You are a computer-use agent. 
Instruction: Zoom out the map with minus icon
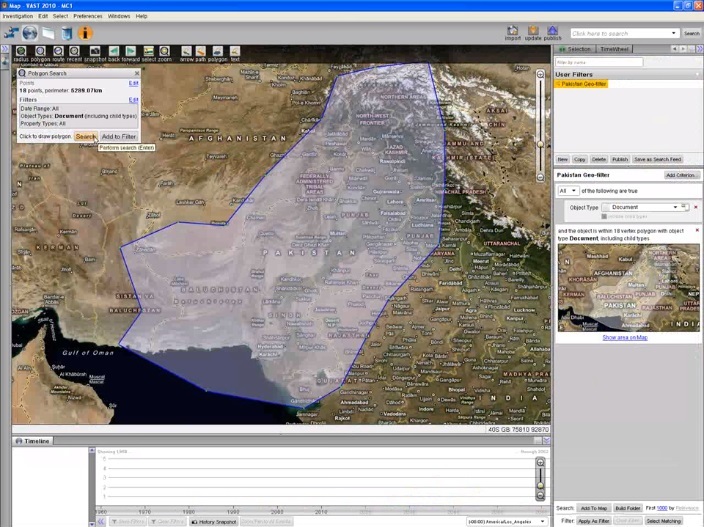click(541, 177)
